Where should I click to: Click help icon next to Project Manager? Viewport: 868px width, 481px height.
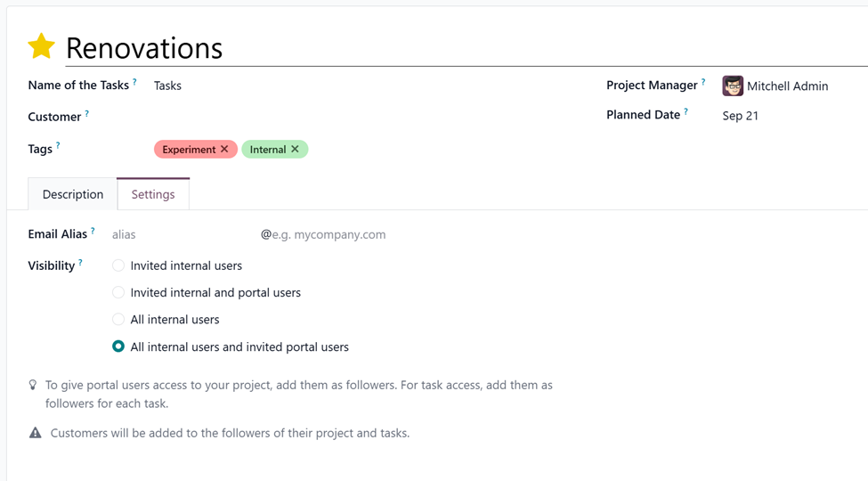703,82
